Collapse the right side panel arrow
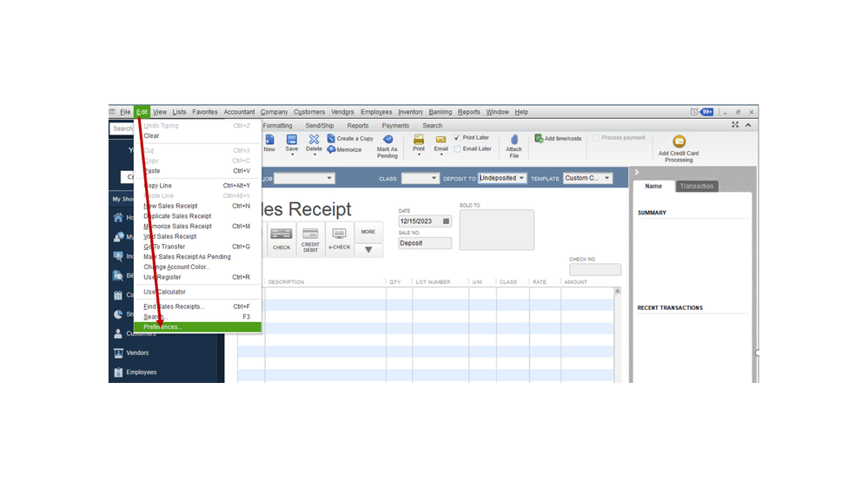This screenshot has height=488, width=868. tap(637, 173)
